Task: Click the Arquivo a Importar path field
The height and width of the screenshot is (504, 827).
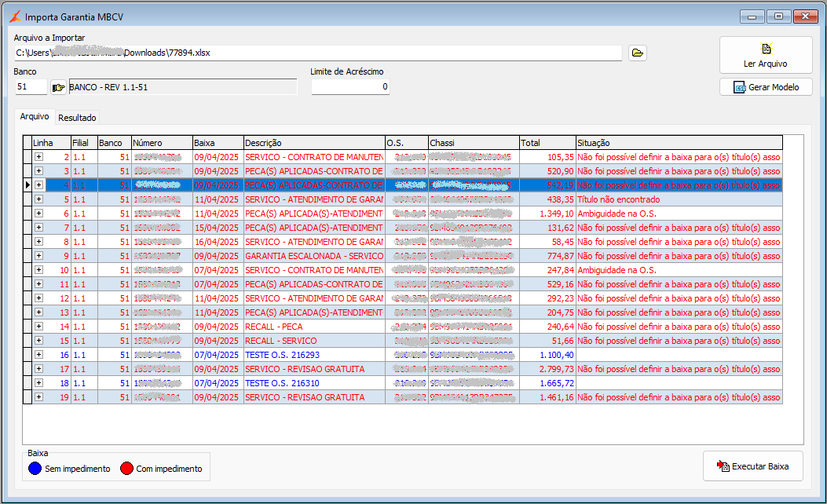Action: 318,53
